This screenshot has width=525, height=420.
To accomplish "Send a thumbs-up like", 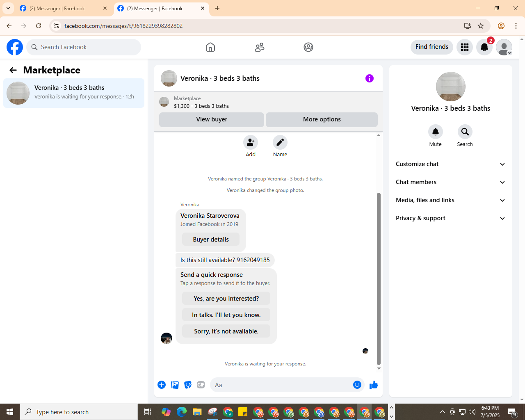I will coord(374,385).
